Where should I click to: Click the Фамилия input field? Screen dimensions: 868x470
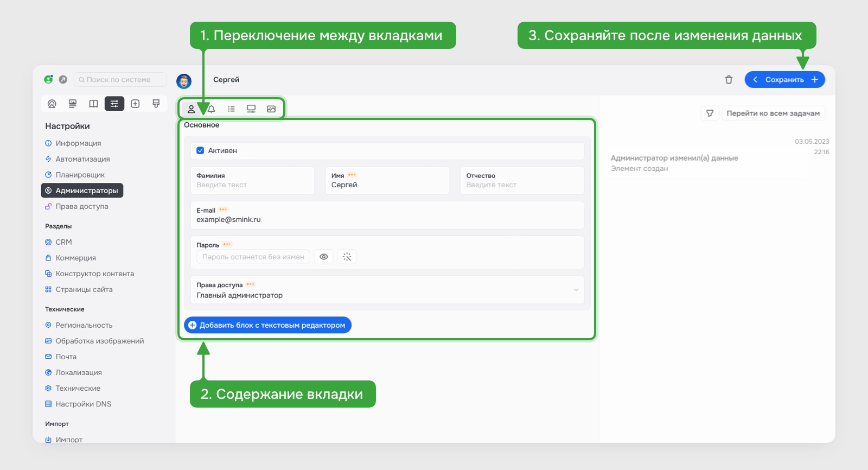252,180
